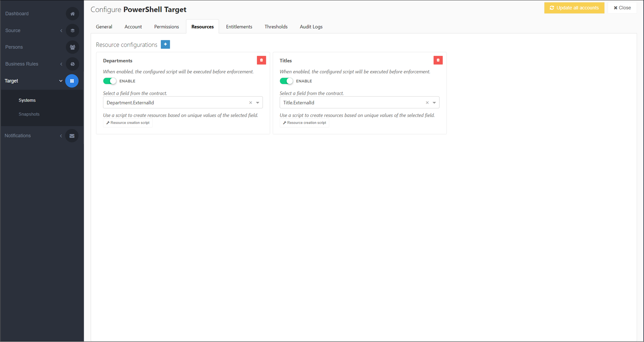644x342 pixels.
Task: Open Snapshots under Target
Action: (x=29, y=114)
